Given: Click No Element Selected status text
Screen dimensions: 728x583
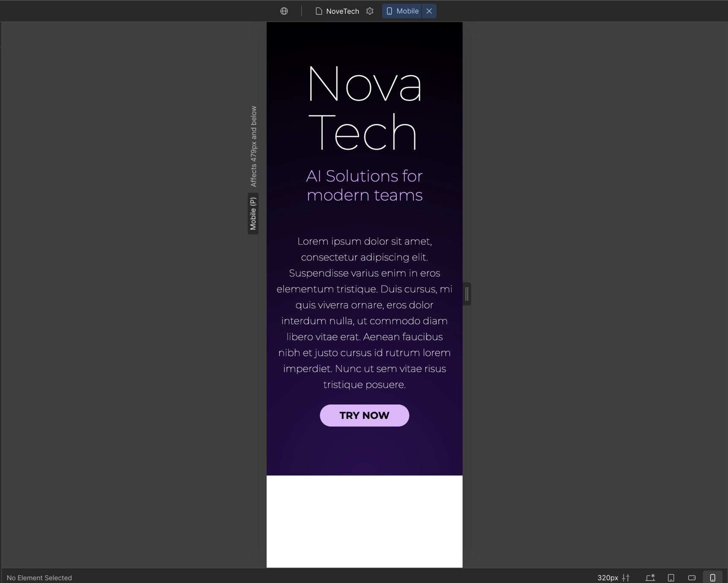Looking at the screenshot, I should pos(39,578).
